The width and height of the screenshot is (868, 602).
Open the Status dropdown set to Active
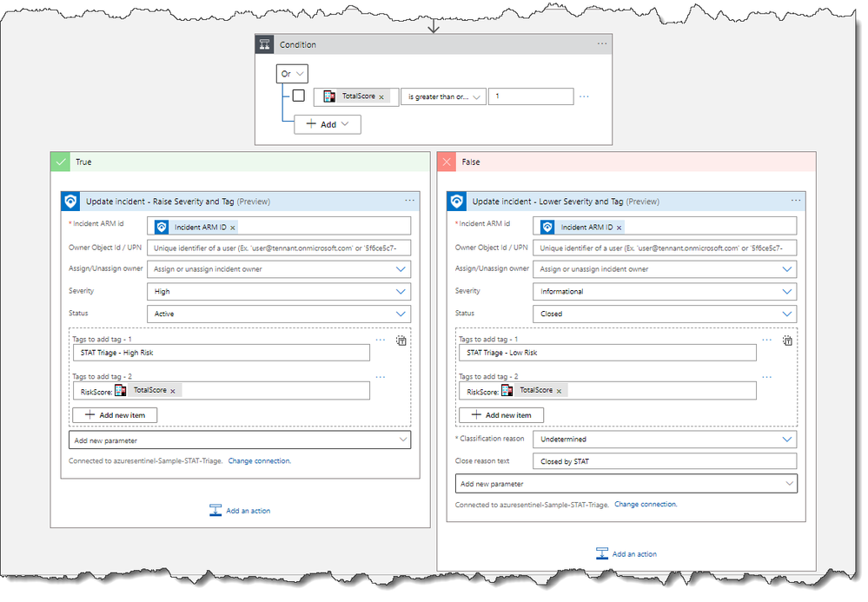tap(279, 314)
